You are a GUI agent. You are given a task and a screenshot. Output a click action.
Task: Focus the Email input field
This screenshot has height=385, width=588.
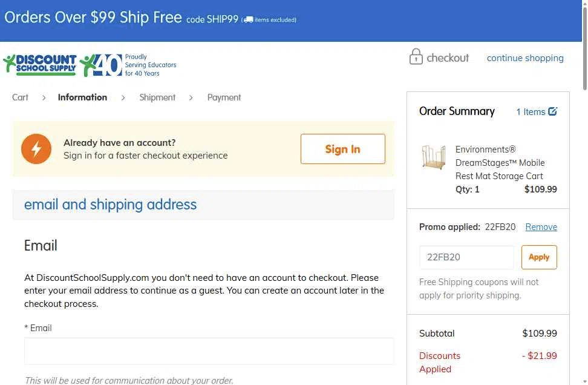209,351
